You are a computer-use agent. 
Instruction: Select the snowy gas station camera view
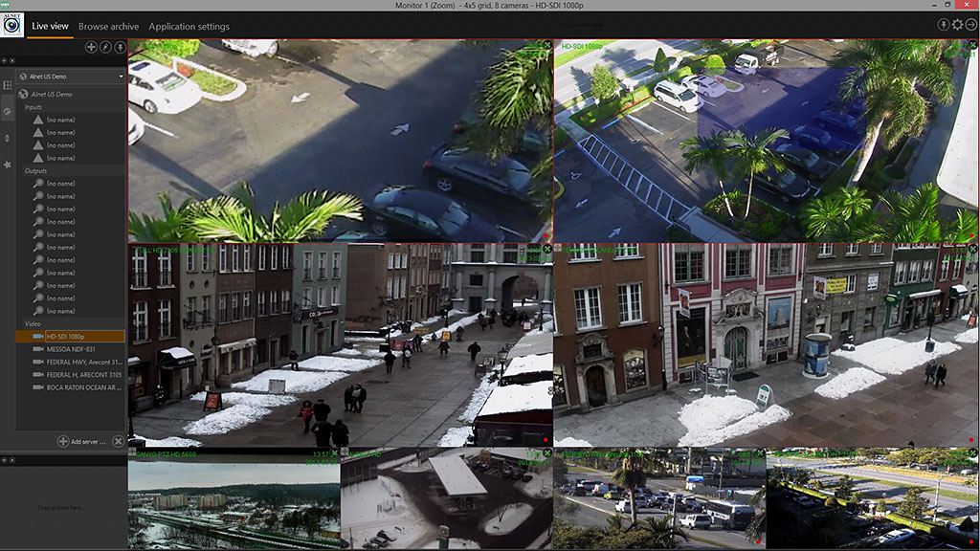(447, 498)
